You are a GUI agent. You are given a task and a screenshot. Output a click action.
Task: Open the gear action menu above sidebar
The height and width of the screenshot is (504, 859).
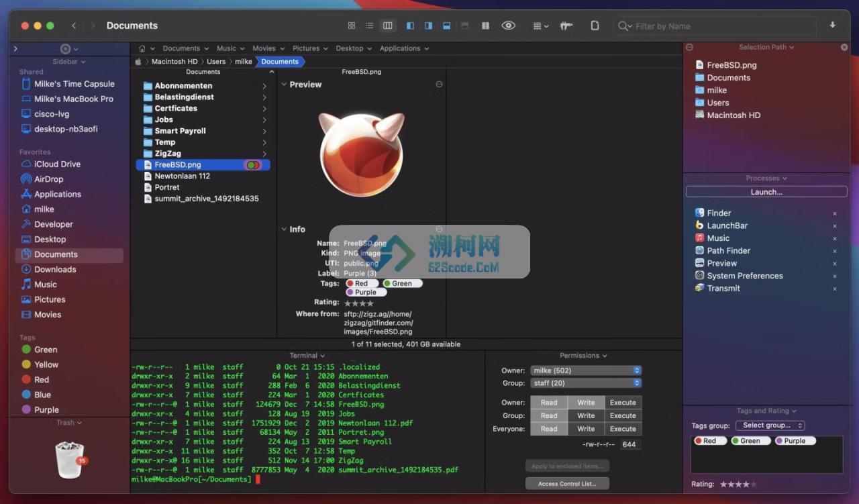69,48
